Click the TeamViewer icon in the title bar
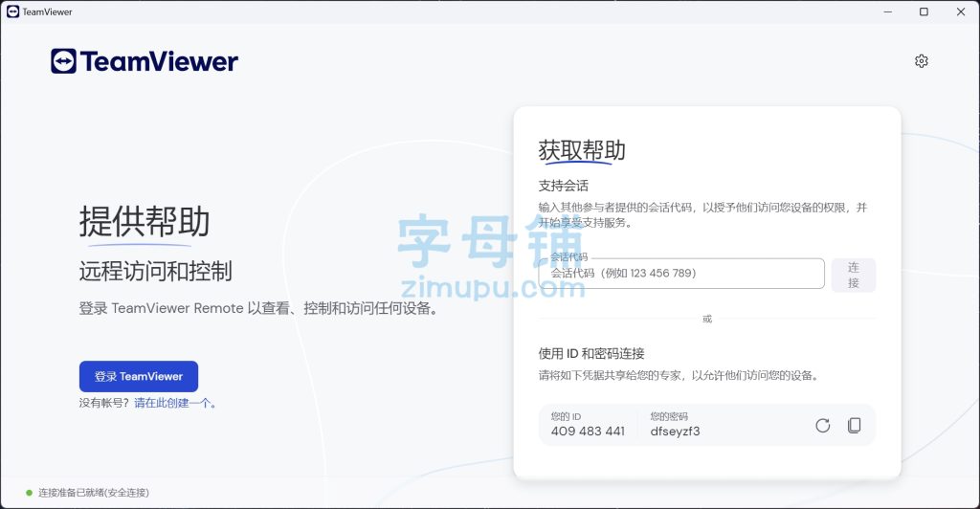This screenshot has width=980, height=509. coord(12,11)
